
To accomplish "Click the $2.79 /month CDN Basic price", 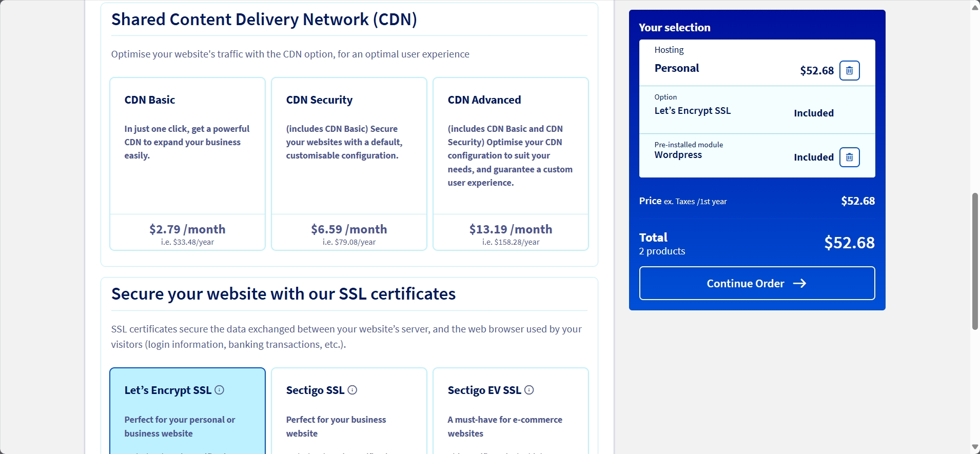I will click(187, 229).
